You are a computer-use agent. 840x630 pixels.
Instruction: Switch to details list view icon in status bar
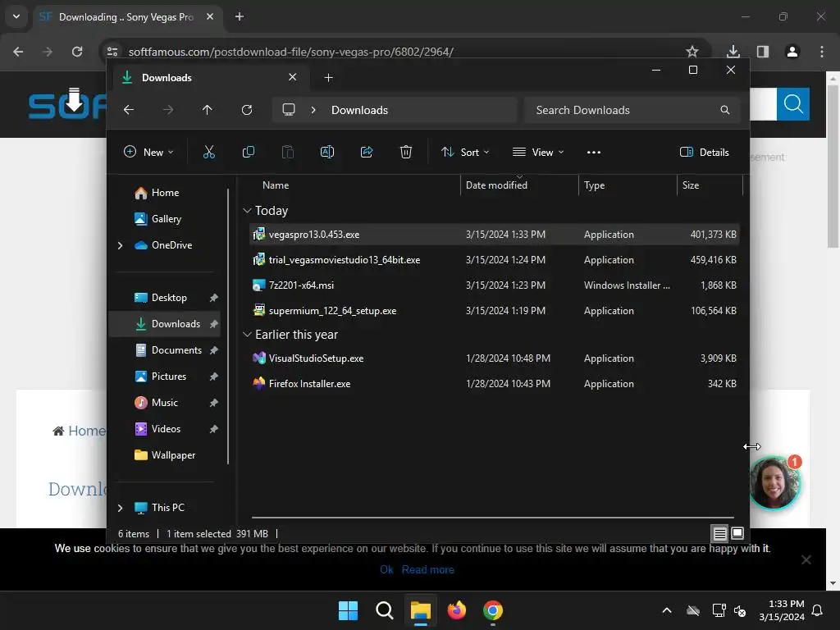(x=719, y=533)
